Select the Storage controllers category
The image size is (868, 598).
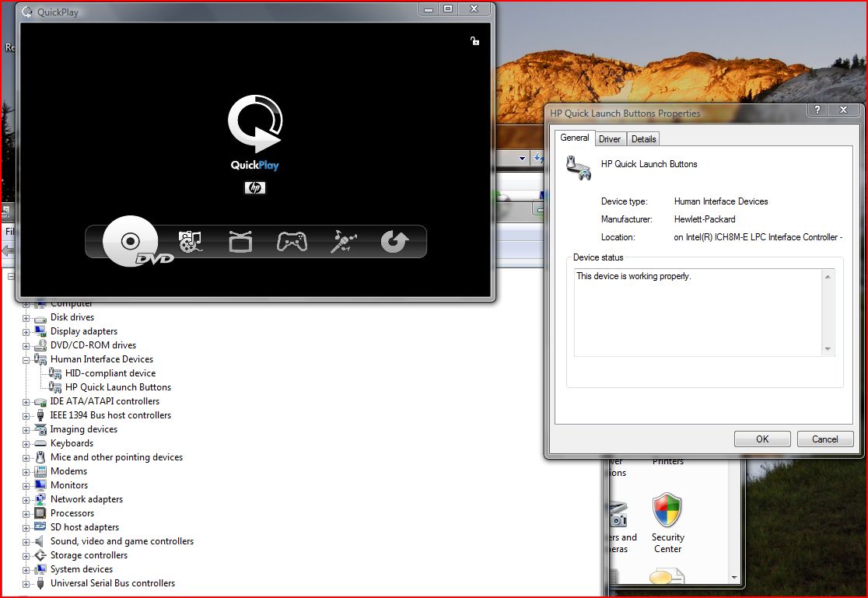tap(89, 555)
